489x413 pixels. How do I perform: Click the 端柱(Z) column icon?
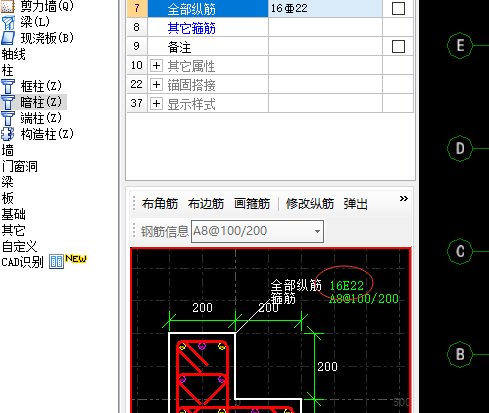pos(8,118)
